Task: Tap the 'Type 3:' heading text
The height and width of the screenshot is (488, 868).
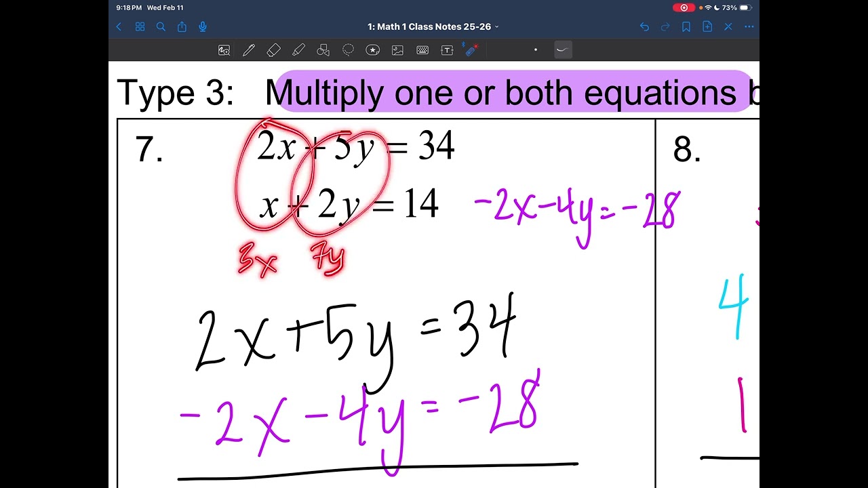Action: [x=176, y=93]
